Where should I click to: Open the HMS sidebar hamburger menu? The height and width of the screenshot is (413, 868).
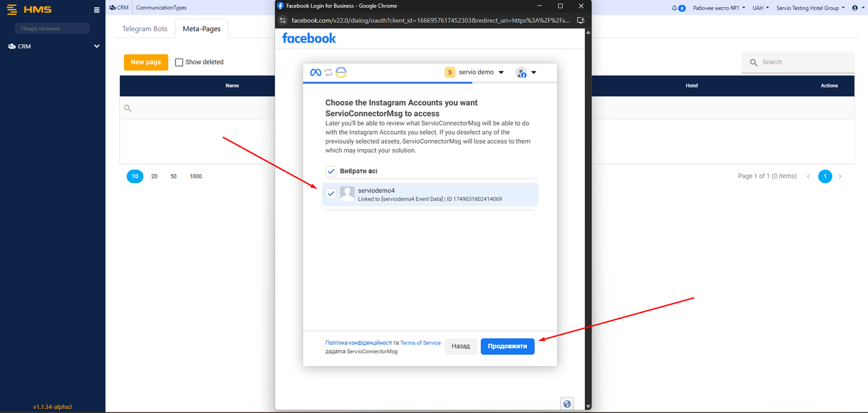point(96,9)
